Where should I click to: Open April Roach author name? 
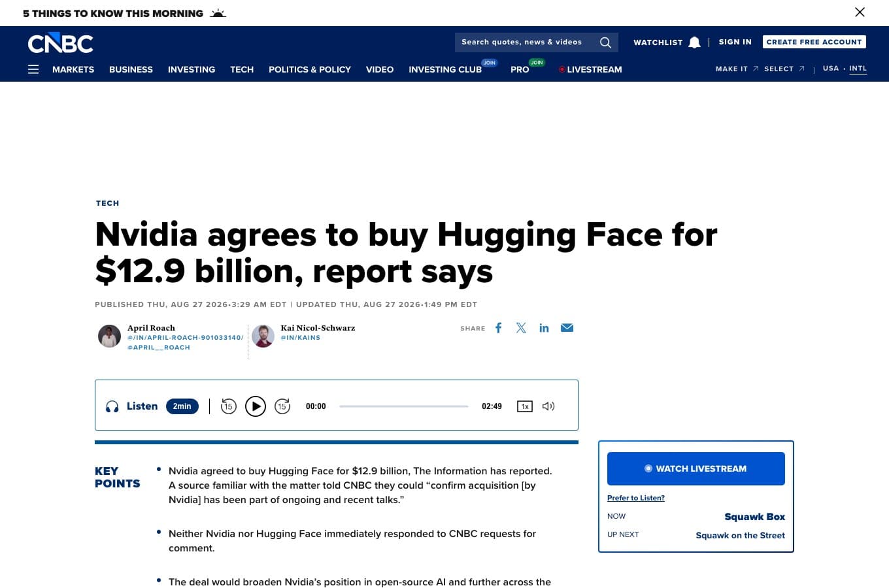151,328
